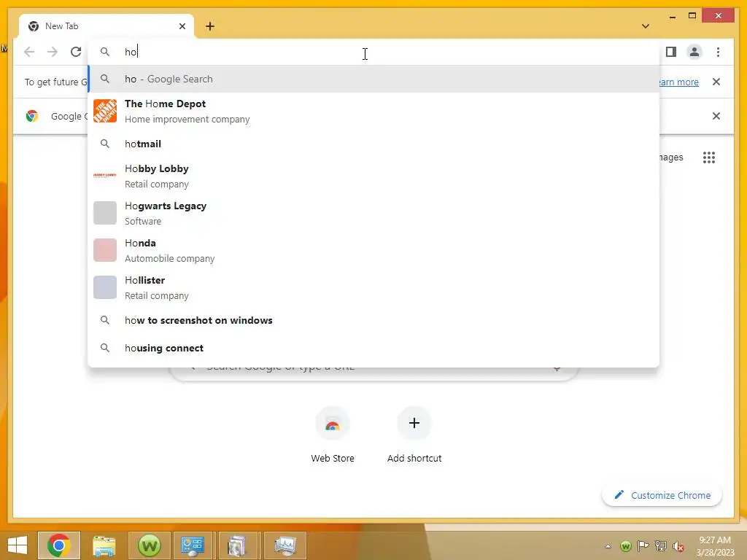
Task: Close the New Tab tab
Action: point(182,26)
